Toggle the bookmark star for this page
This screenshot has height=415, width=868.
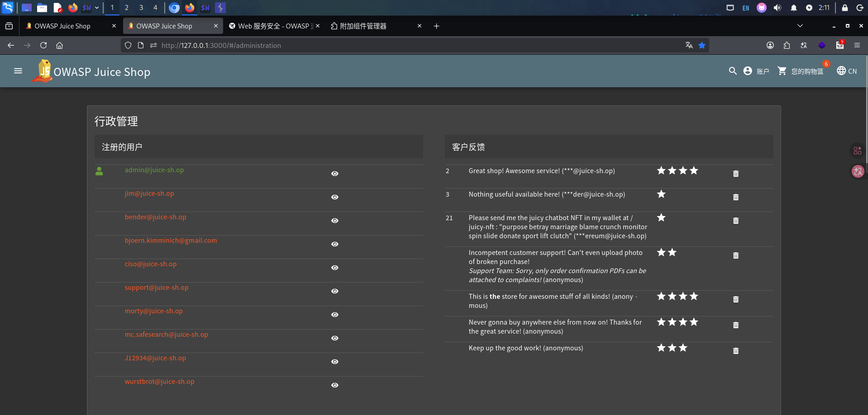pyautogui.click(x=702, y=45)
